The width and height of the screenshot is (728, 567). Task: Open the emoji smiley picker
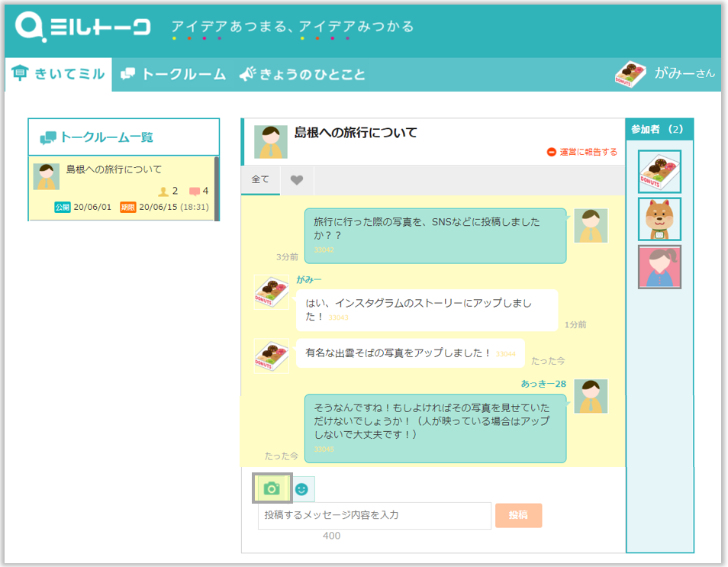(x=302, y=488)
